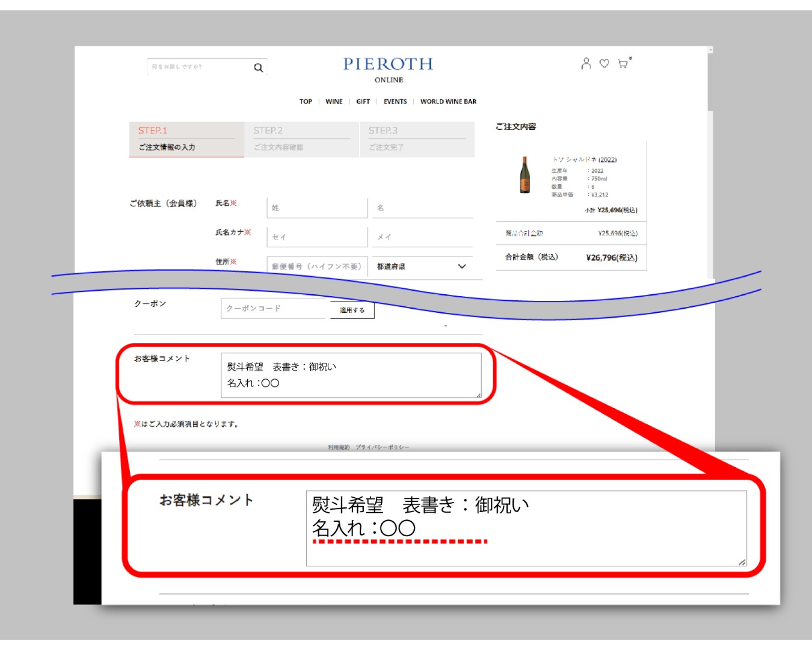
Task: Select the STEP.2 ご注文内容確認 tab
Action: click(x=301, y=139)
